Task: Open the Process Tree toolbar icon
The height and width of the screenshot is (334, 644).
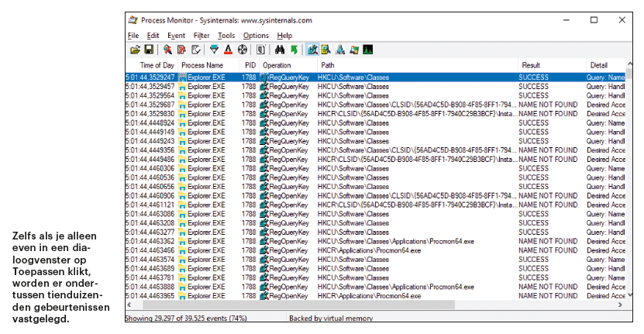Action: point(261,50)
